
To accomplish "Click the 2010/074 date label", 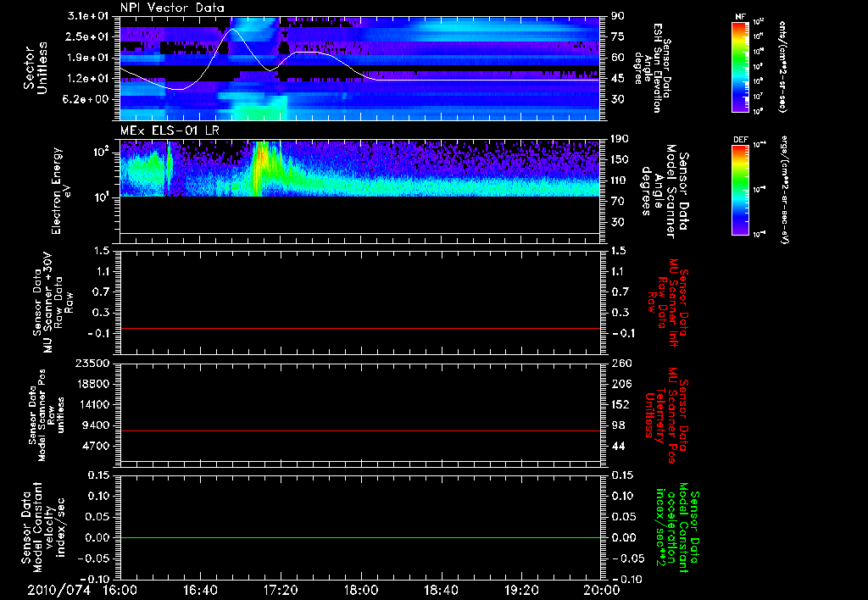I will [x=58, y=590].
